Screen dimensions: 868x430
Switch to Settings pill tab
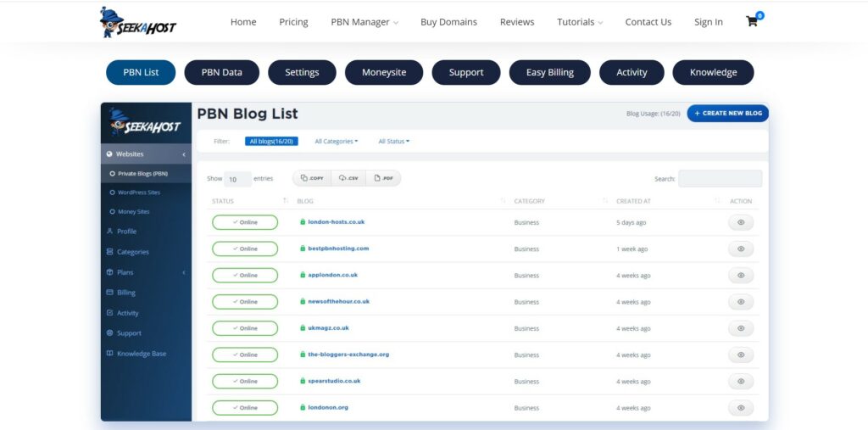pos(302,73)
